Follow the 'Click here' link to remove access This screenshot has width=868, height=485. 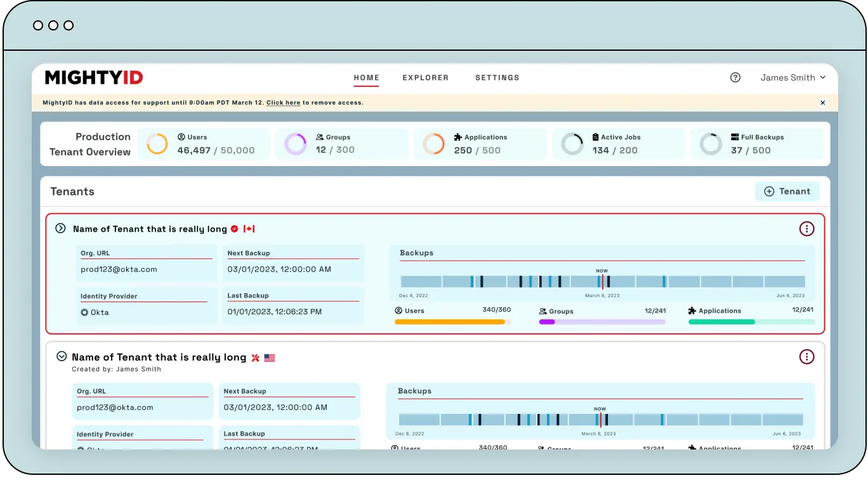click(x=284, y=103)
